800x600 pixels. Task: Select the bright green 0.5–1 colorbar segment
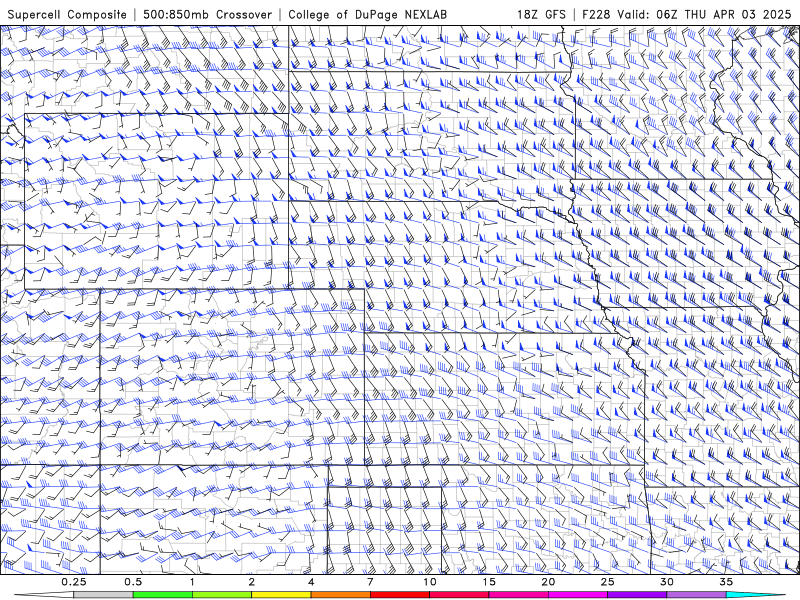click(163, 595)
